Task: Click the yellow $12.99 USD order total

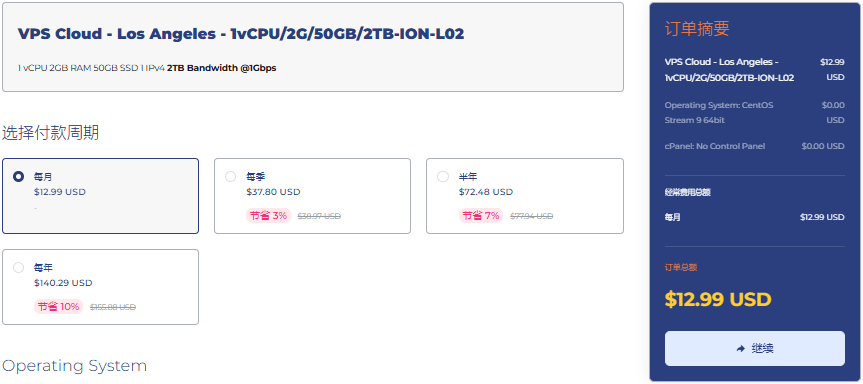Action: 718,300
